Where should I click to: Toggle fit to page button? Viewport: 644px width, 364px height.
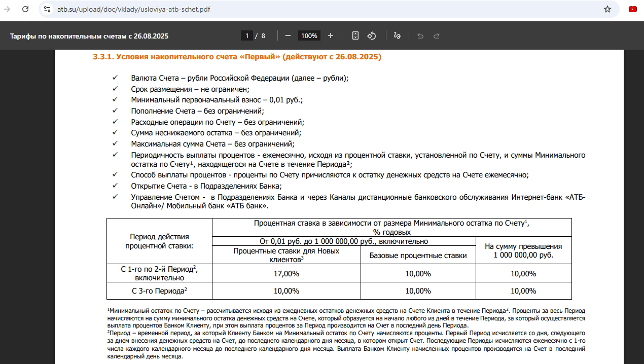355,35
